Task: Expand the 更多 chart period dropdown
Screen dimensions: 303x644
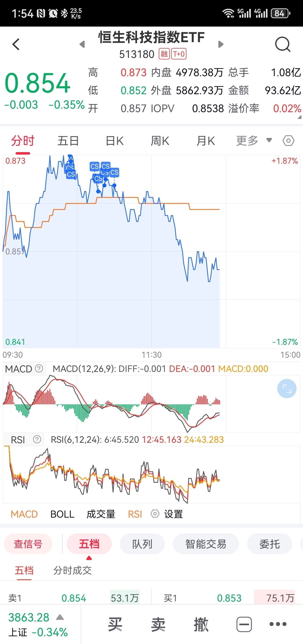Action: point(254,141)
